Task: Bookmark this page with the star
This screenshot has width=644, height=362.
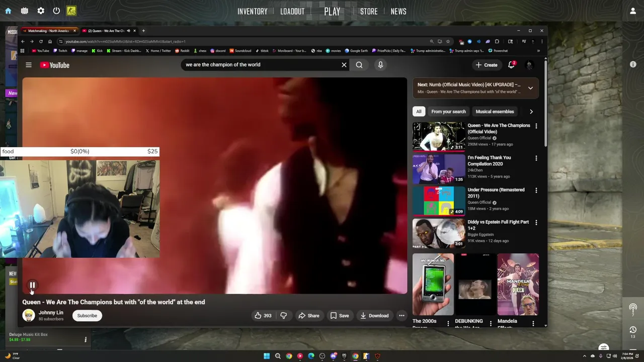Action: click(x=448, y=41)
